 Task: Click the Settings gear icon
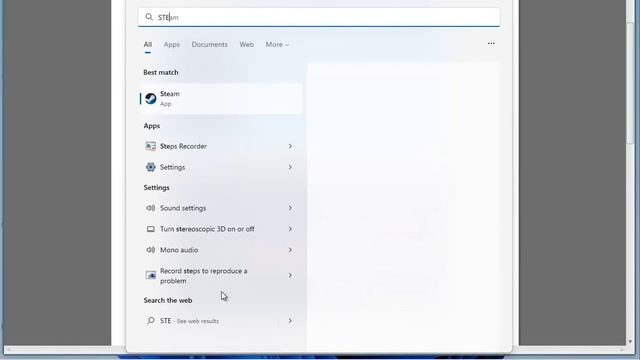pyautogui.click(x=151, y=167)
